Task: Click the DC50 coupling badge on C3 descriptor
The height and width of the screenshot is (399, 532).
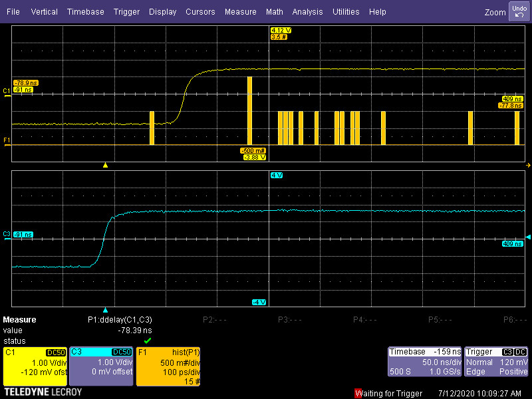Action: [122, 352]
